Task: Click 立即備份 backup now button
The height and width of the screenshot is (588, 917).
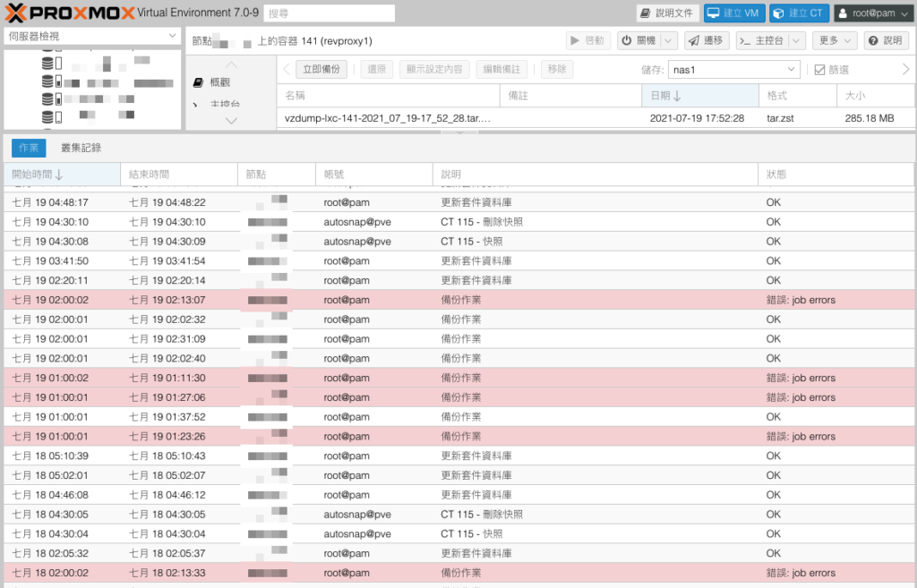Action: [x=321, y=69]
